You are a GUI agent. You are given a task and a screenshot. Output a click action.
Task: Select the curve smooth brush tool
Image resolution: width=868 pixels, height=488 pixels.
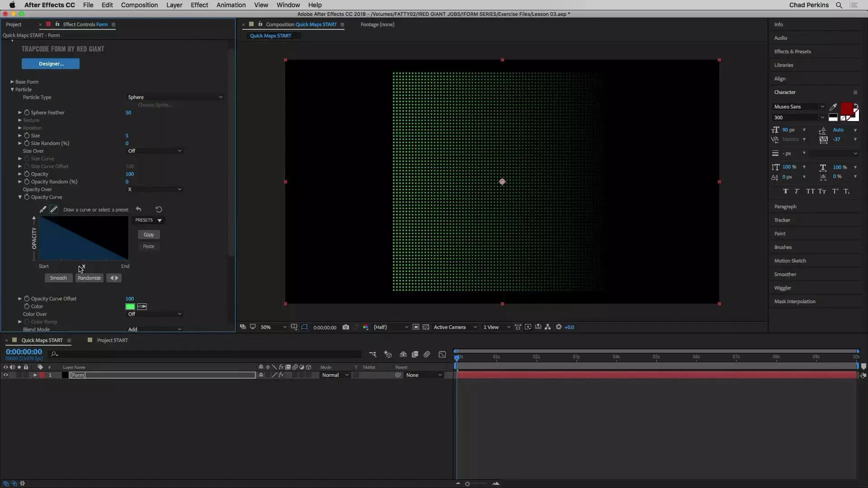[x=42, y=209]
